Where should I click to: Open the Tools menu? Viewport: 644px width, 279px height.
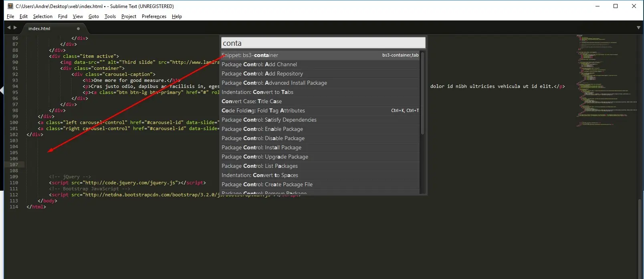110,16
